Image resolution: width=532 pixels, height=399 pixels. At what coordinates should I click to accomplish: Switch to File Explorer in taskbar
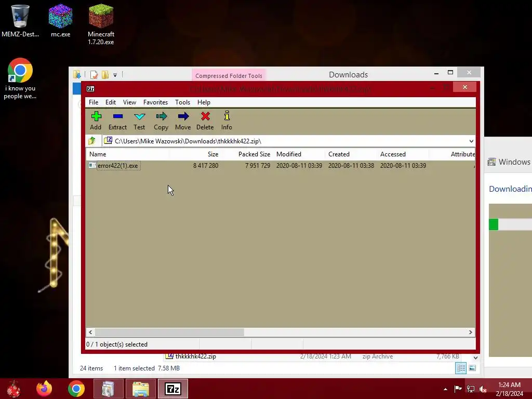141,389
